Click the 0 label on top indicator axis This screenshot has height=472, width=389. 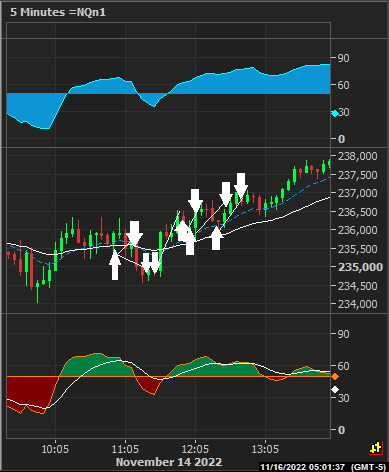341,139
